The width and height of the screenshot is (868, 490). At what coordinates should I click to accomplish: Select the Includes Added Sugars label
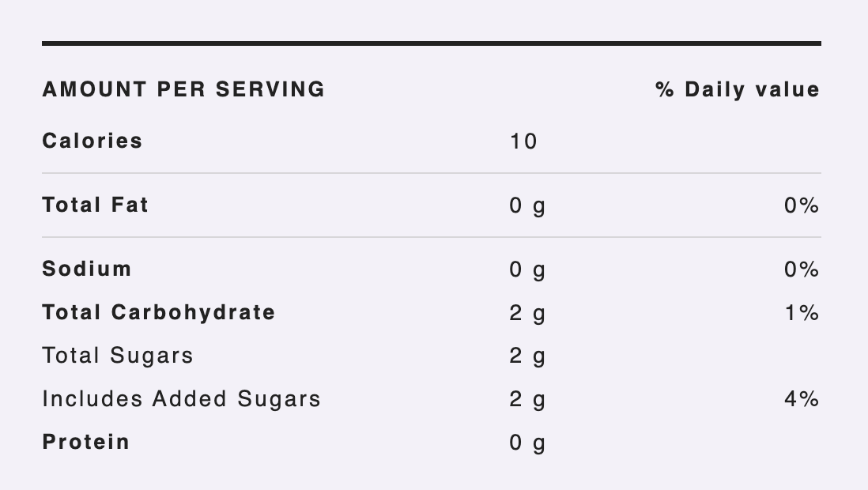pyautogui.click(x=182, y=399)
